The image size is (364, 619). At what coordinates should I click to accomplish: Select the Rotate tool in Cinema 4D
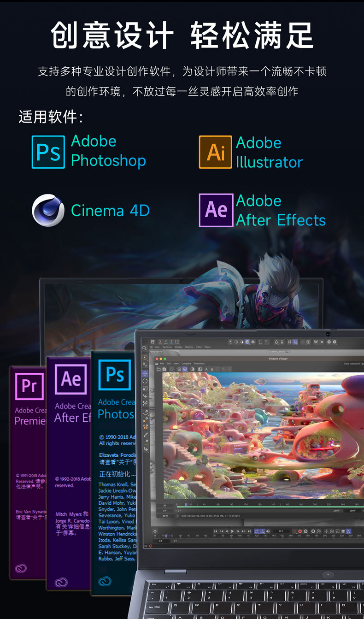144,381
